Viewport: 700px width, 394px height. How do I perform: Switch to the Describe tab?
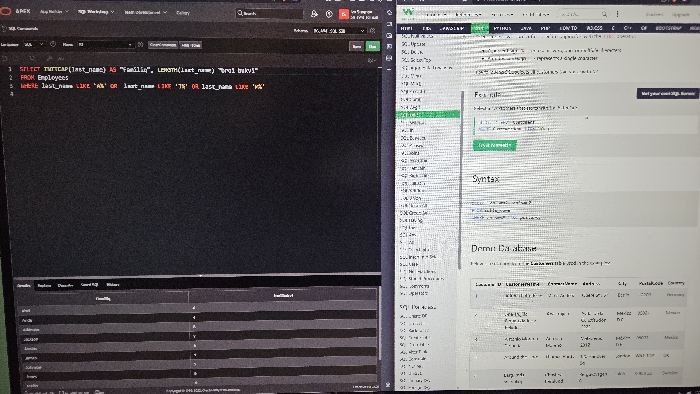[x=65, y=286]
